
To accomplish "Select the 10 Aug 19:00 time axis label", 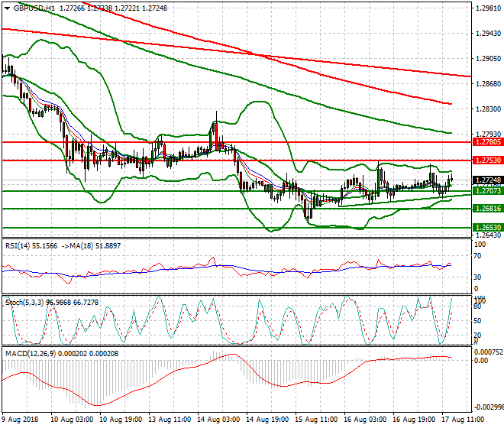I will (121, 420).
